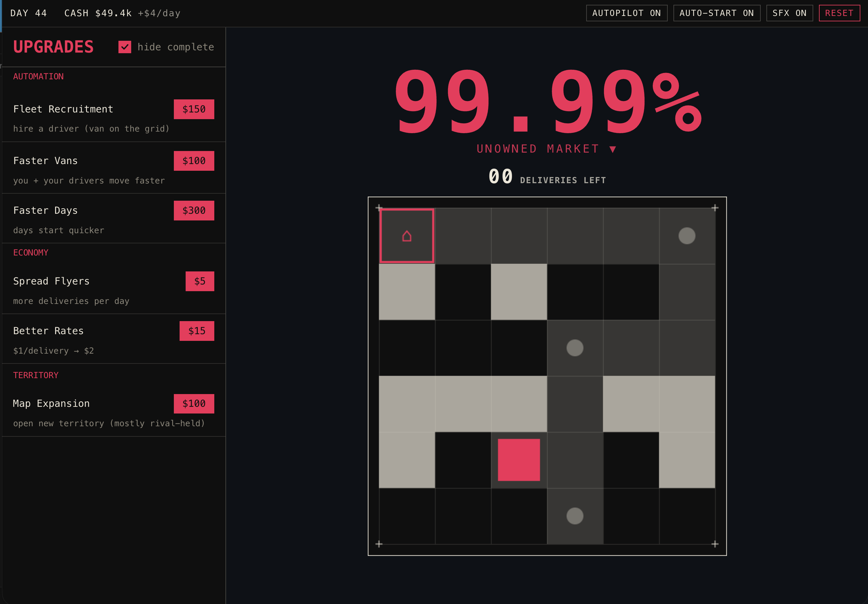Select the red van square on grid
This screenshot has height=604, width=868.
point(519,460)
